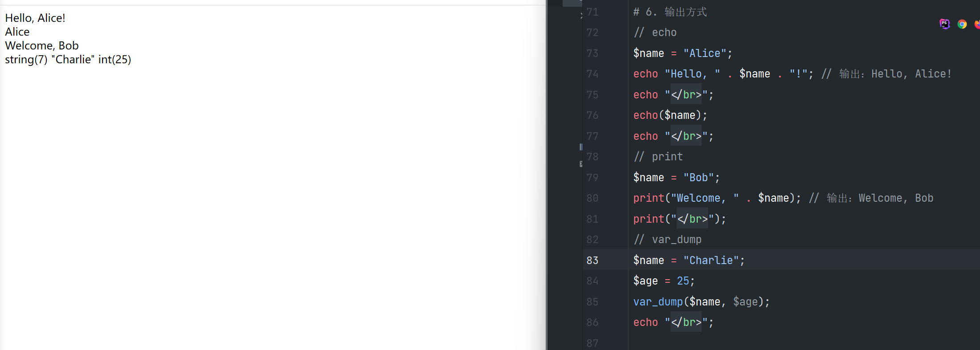Click "Hello, Alice!" in the browser output

[x=35, y=18]
